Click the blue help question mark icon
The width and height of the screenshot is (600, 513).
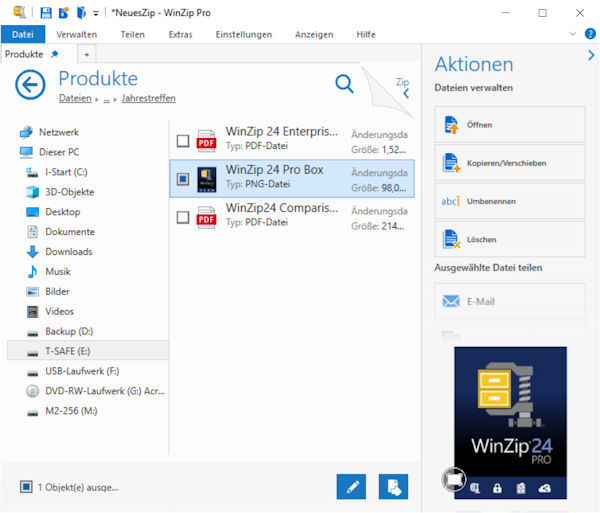pyautogui.click(x=590, y=34)
